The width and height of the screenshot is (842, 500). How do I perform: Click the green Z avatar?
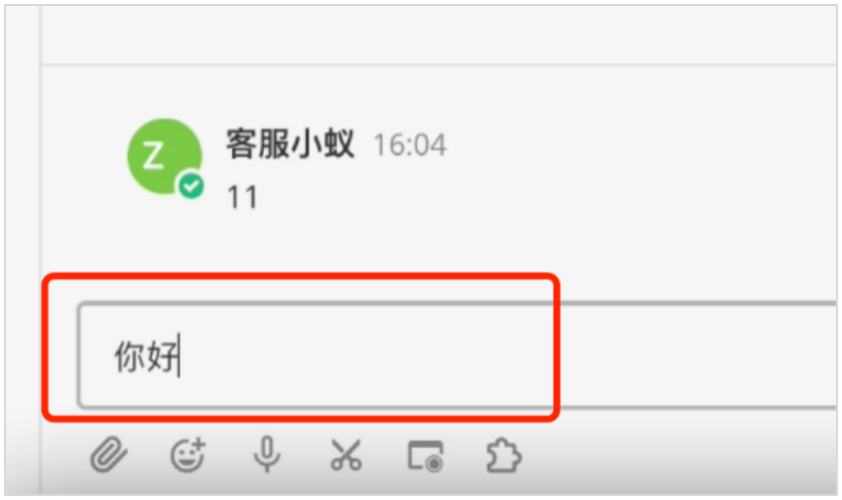point(164,156)
